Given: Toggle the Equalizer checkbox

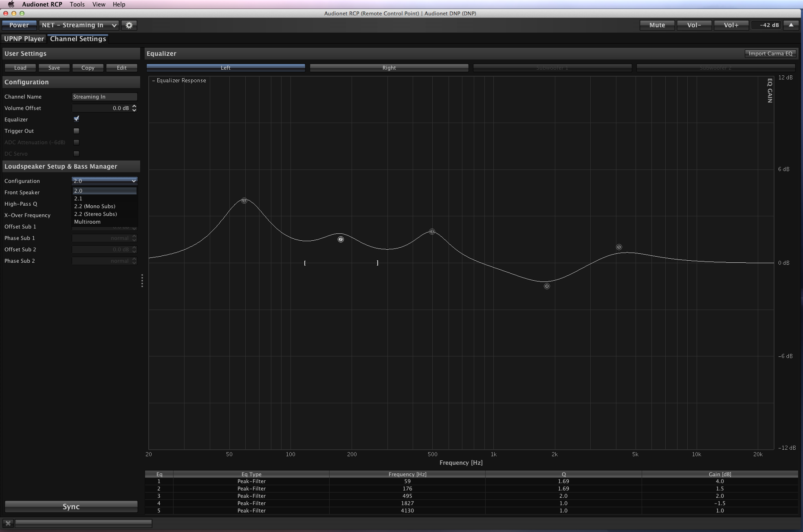Looking at the screenshot, I should click(x=76, y=119).
